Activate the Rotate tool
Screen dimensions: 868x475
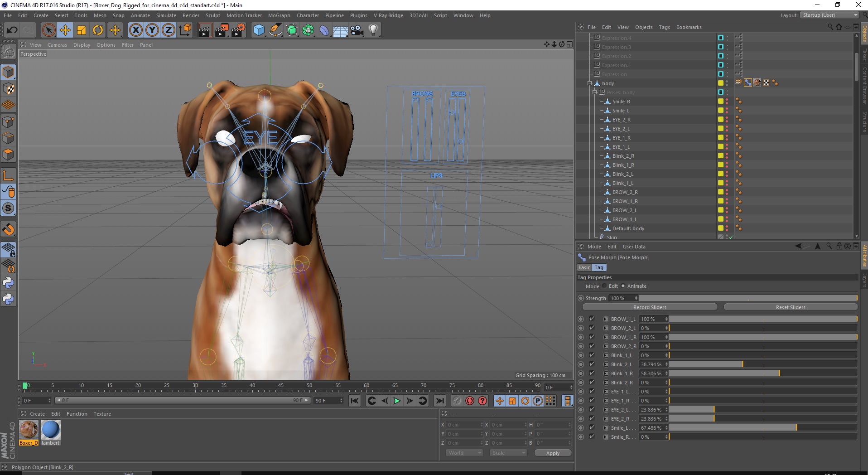98,30
